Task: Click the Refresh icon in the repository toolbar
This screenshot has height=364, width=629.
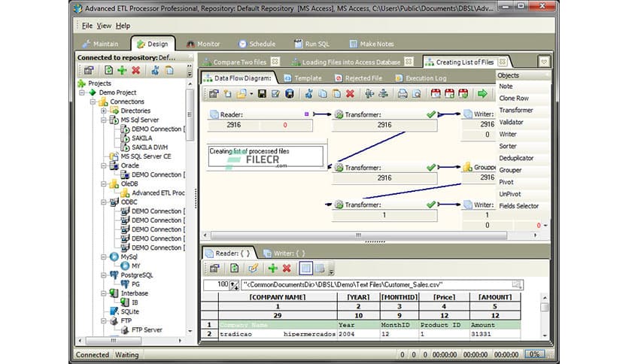Action: click(108, 70)
